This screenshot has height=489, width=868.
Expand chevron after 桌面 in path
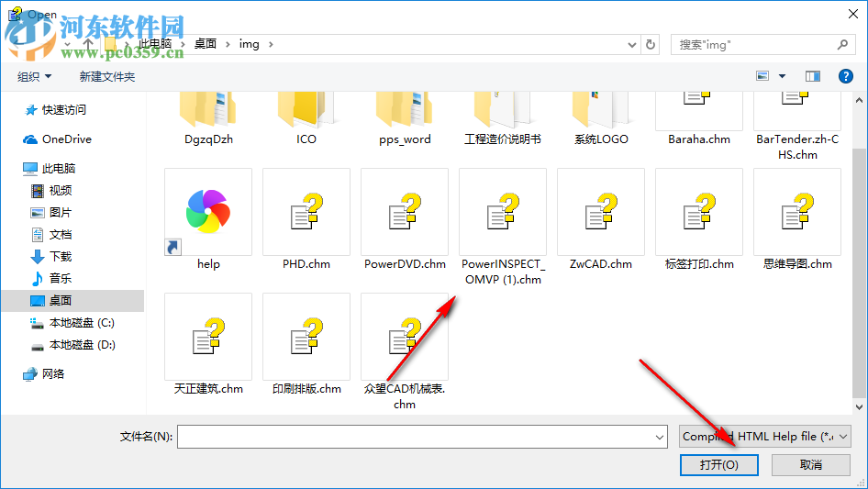tap(228, 44)
